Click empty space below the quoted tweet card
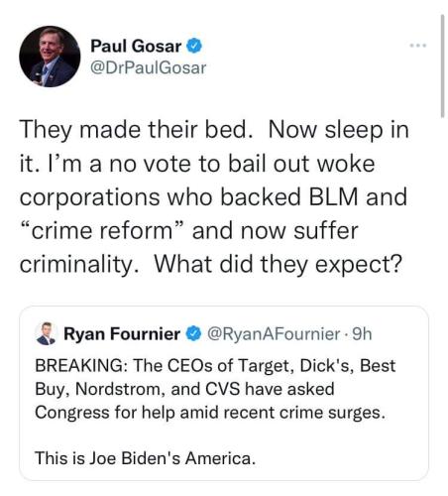This screenshot has width=448, height=496. click(224, 489)
